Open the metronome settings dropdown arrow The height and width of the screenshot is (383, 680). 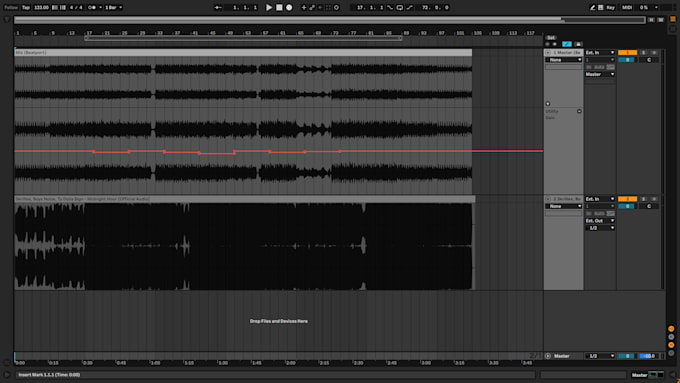tap(101, 7)
